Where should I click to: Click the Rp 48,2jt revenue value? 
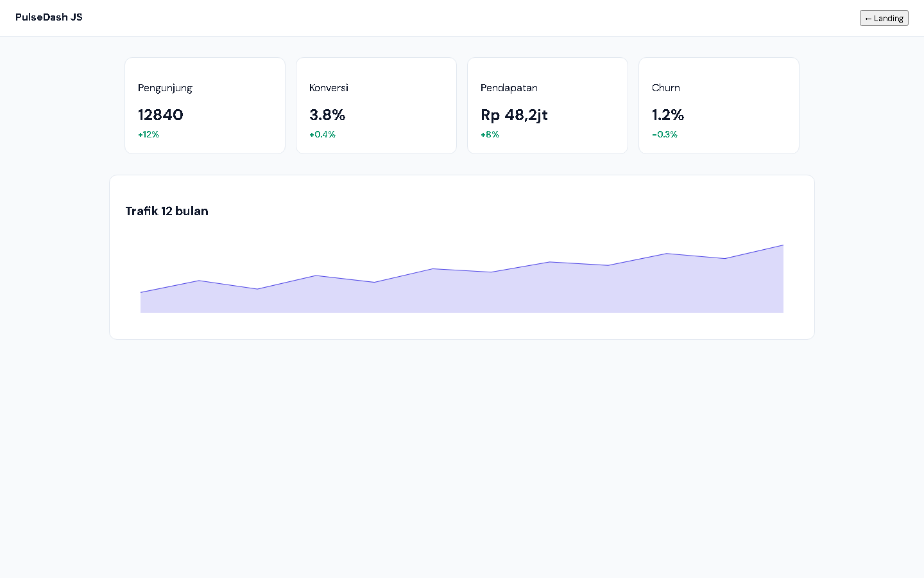coord(514,115)
